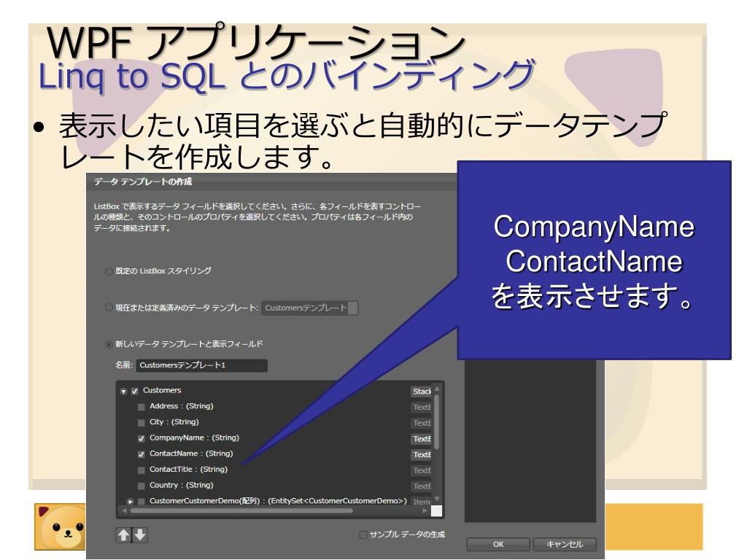The height and width of the screenshot is (560, 747).
Task: Click the dog mascot image on slide
Action: point(61,526)
